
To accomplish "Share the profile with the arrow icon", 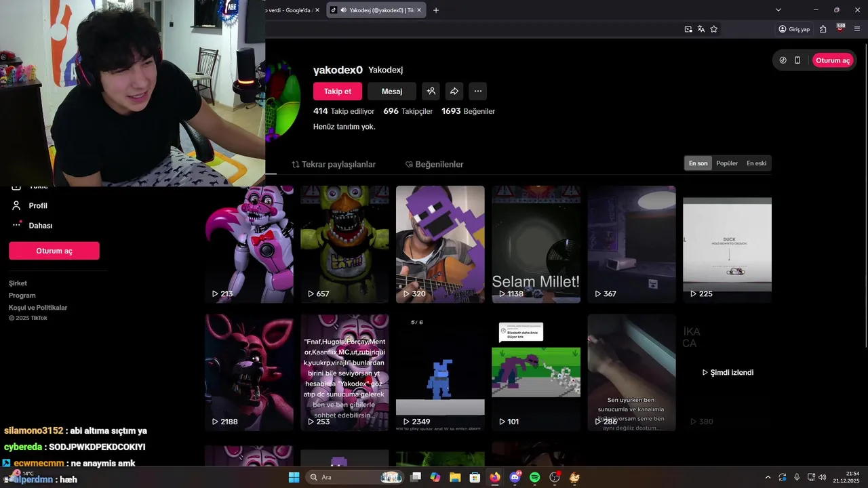I will tap(454, 91).
